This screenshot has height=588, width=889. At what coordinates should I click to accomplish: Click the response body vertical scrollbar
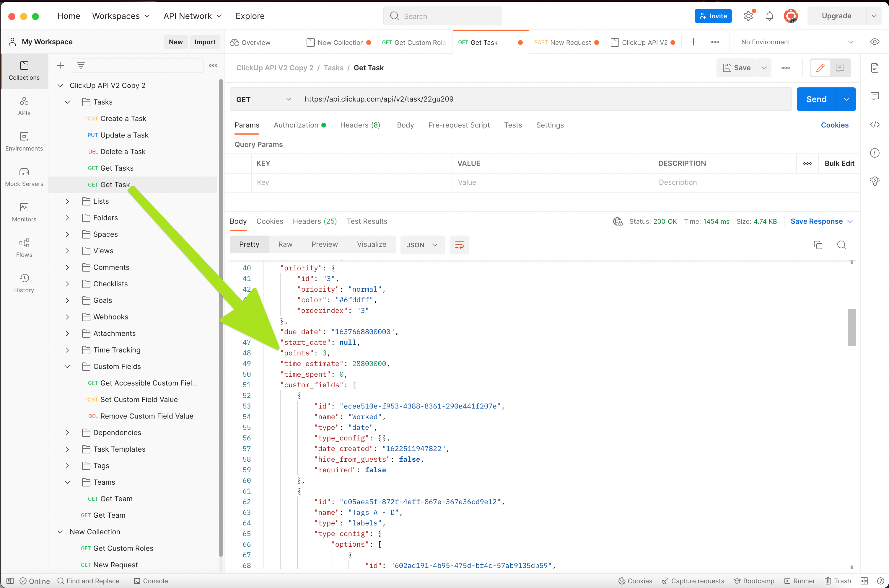click(x=851, y=327)
